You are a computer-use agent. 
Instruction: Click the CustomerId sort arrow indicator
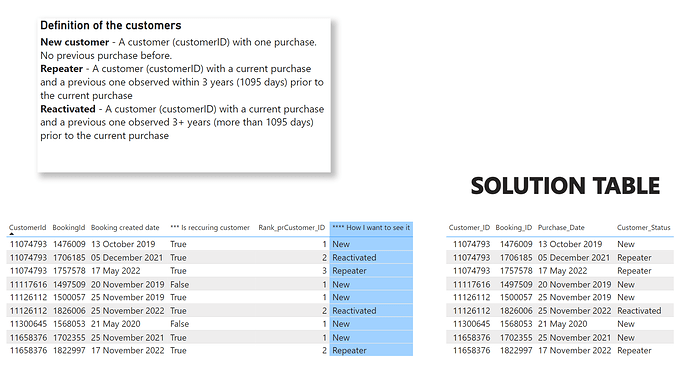(11, 234)
